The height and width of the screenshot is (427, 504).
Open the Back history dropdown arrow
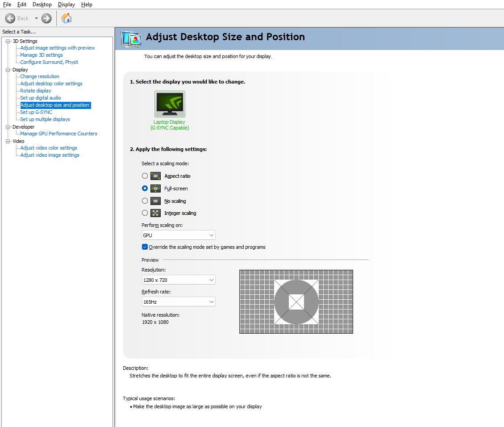point(36,18)
